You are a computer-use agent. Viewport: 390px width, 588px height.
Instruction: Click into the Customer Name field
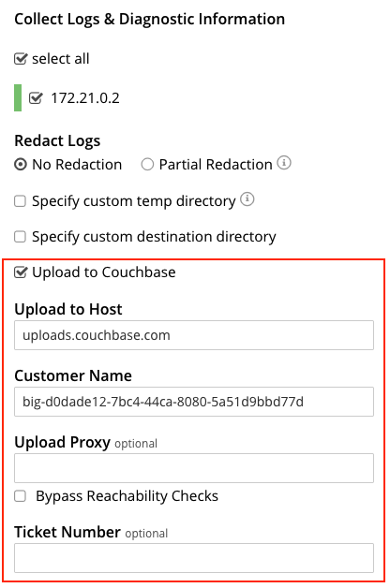pos(194,402)
